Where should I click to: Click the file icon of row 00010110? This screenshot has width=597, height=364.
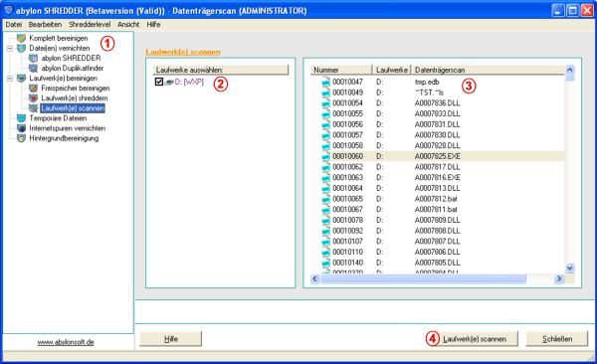326,252
